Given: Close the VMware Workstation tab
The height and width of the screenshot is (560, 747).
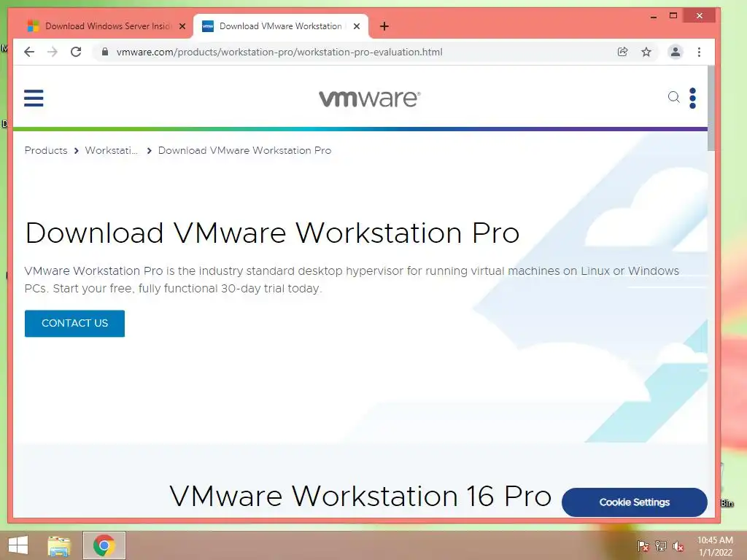Looking at the screenshot, I should (x=356, y=27).
